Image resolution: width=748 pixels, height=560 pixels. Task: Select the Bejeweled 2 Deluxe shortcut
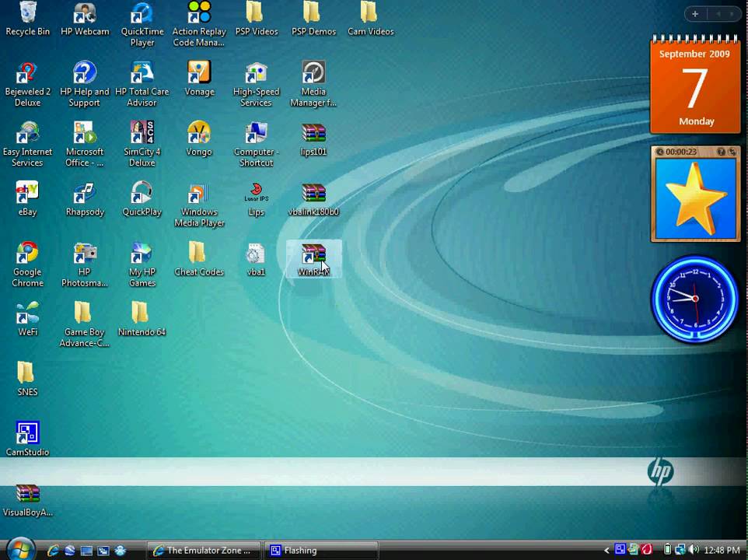coord(28,84)
